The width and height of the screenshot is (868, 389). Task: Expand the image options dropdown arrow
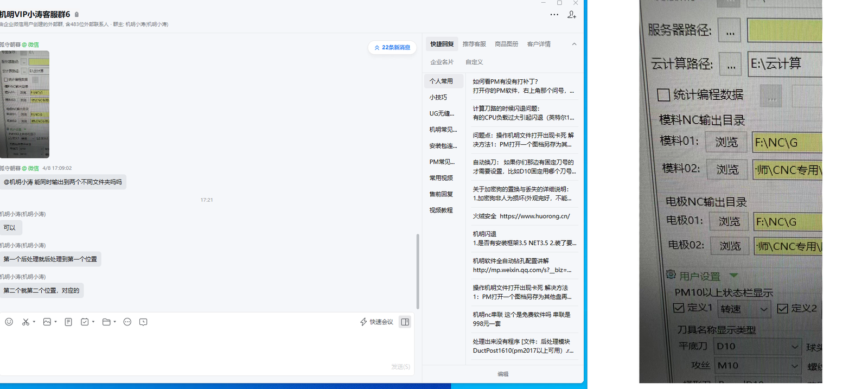pyautogui.click(x=56, y=322)
